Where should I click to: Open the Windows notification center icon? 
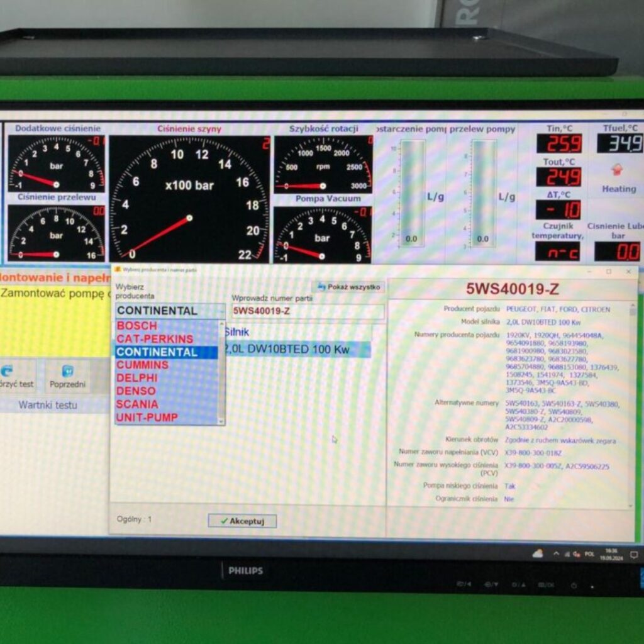coord(634,555)
